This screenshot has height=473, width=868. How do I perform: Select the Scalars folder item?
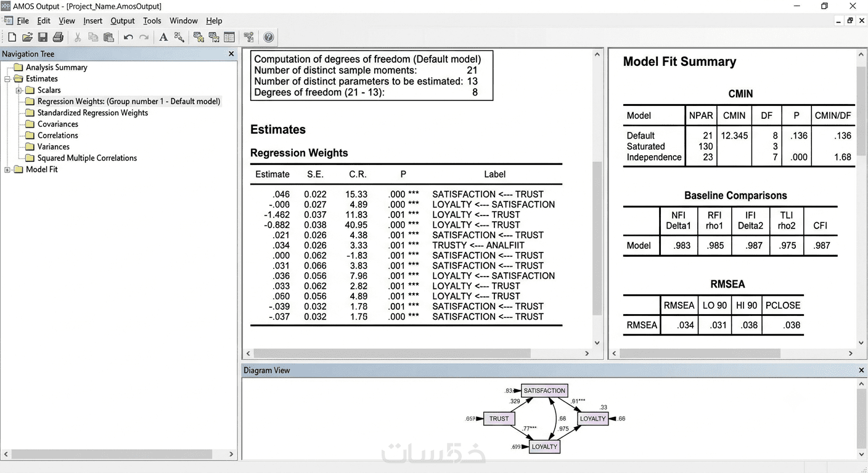[49, 91]
